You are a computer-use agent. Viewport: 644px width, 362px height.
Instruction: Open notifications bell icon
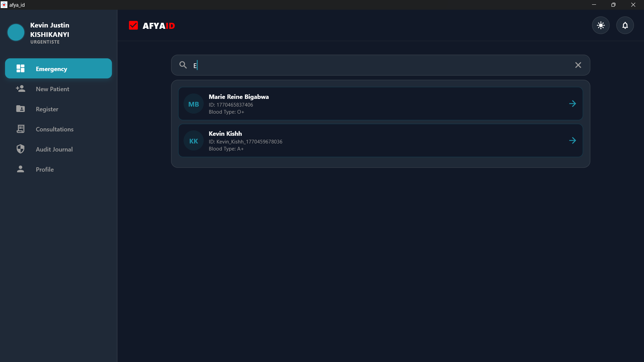tap(625, 25)
